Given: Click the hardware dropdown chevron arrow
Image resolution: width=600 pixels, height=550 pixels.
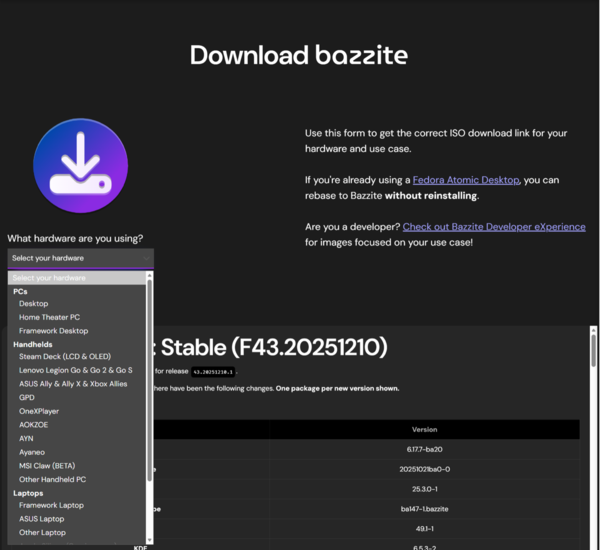Looking at the screenshot, I should click(146, 258).
